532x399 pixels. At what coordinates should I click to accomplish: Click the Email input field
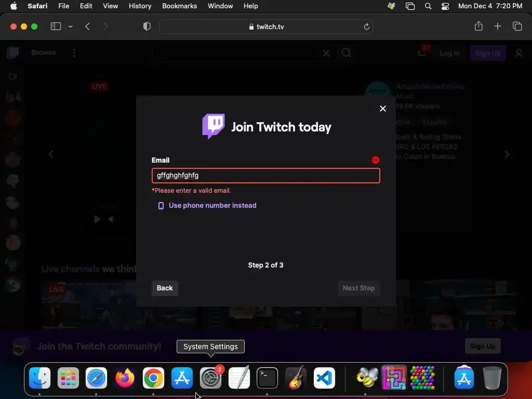coord(265,176)
